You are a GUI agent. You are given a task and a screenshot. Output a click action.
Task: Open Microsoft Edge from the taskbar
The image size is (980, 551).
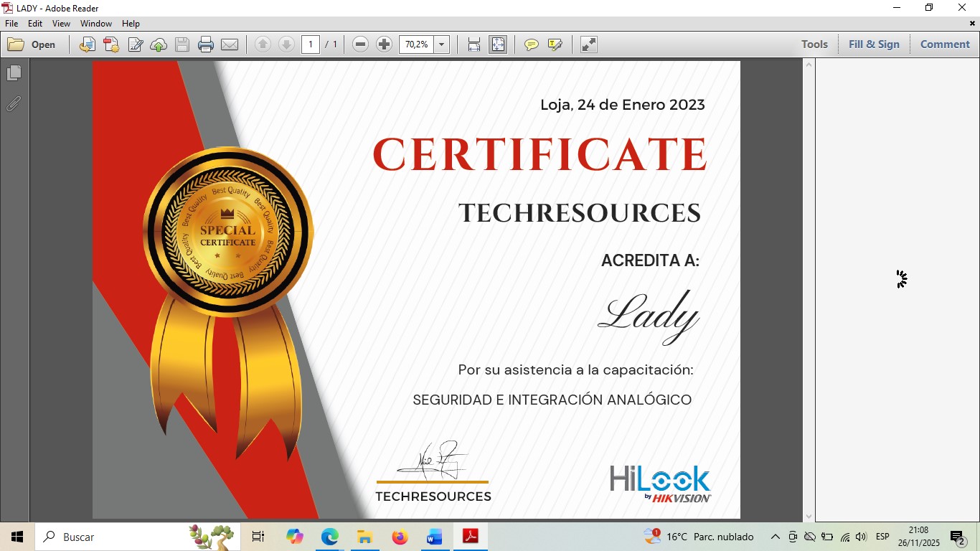(329, 537)
